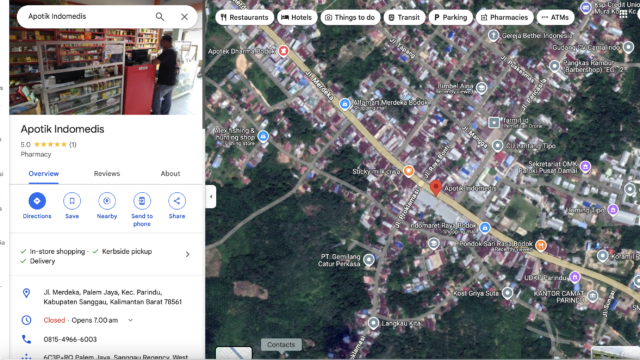
Task: Switch to the About tab
Action: [x=170, y=173]
